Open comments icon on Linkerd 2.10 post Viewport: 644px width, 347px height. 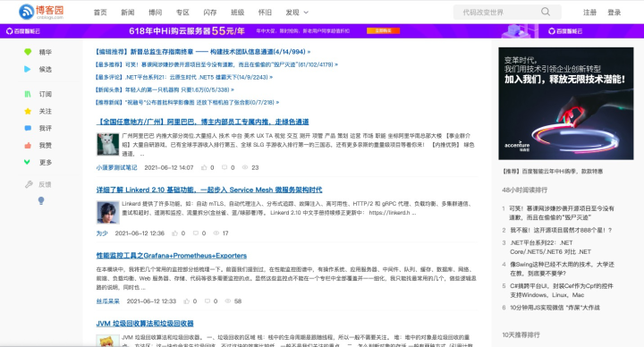click(x=196, y=233)
